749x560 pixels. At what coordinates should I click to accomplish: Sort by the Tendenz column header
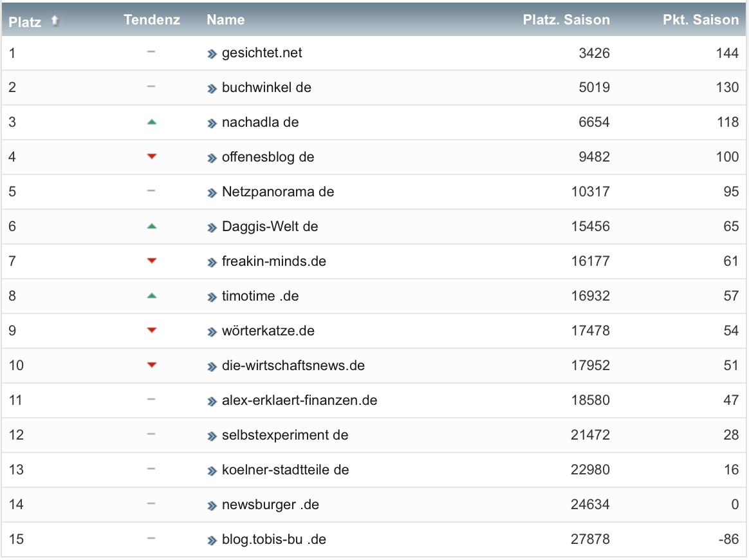[x=152, y=19]
